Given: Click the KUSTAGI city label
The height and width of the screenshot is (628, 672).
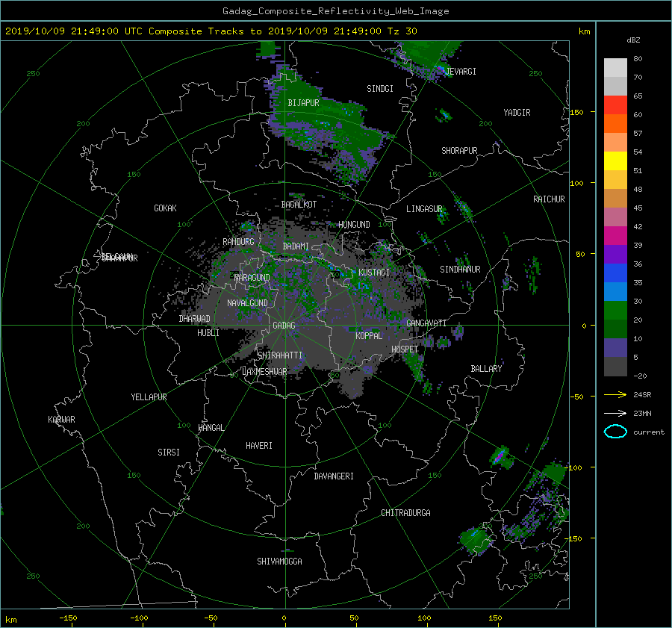Looking at the screenshot, I should [x=374, y=273].
